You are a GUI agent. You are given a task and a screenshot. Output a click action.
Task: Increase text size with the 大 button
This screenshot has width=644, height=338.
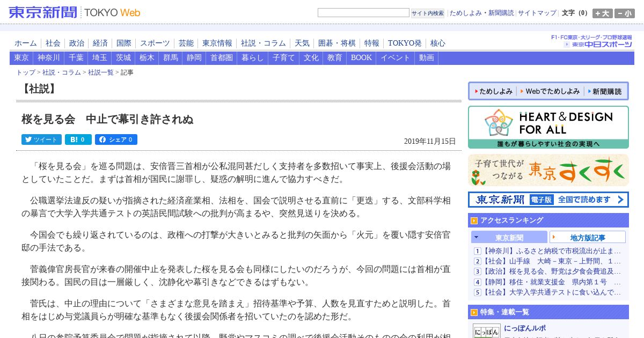602,13
